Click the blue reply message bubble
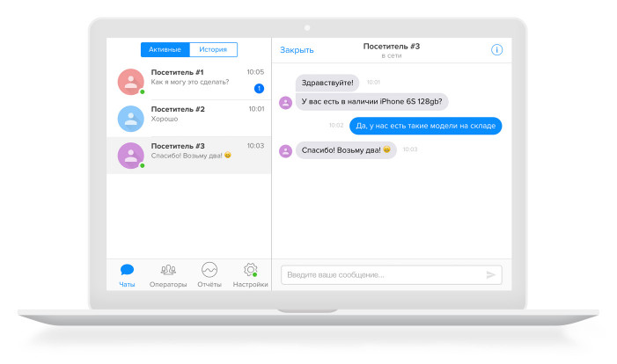Viewport: 617px width, 364px height. coord(426,126)
